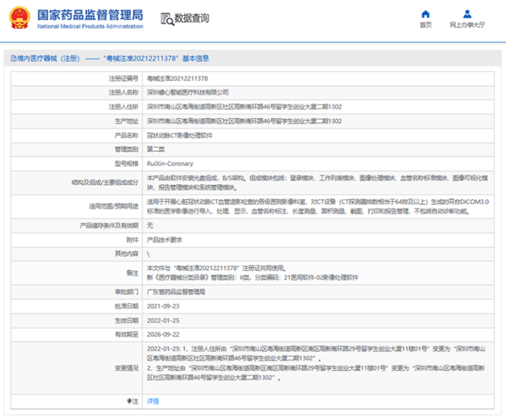Click National Medical Products Administration subtitle
The width and height of the screenshot is (506, 420).
click(90, 26)
